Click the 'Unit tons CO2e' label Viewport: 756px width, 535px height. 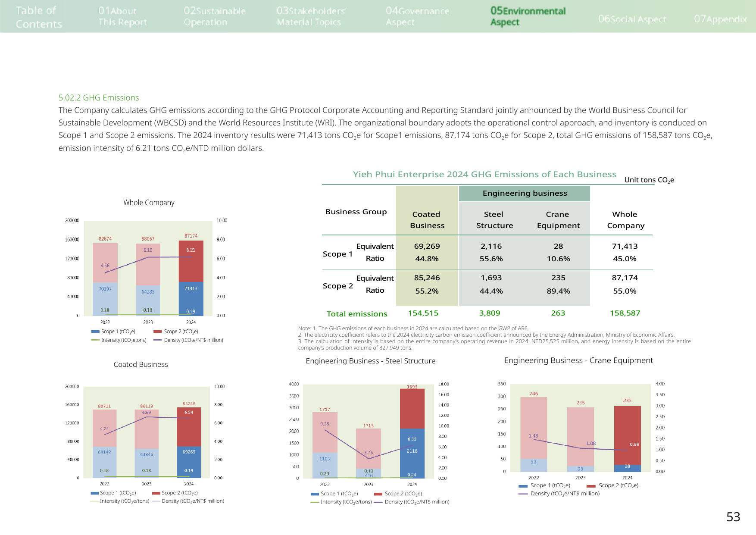tap(649, 180)
